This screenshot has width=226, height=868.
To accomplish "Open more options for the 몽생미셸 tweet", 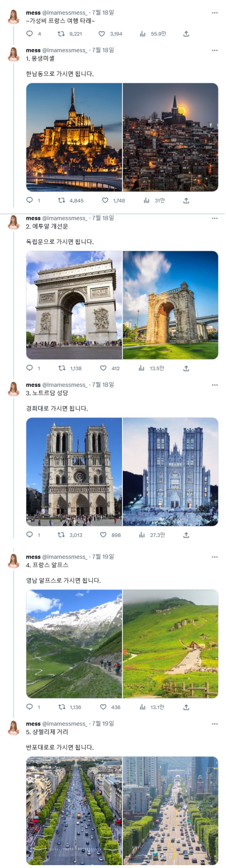I will tap(214, 50).
